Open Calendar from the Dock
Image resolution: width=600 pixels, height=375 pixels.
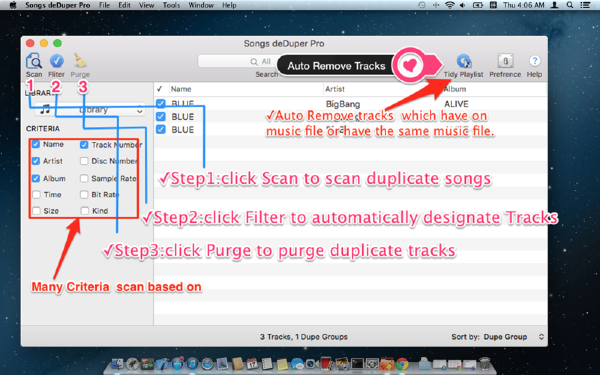pyautogui.click(x=253, y=364)
